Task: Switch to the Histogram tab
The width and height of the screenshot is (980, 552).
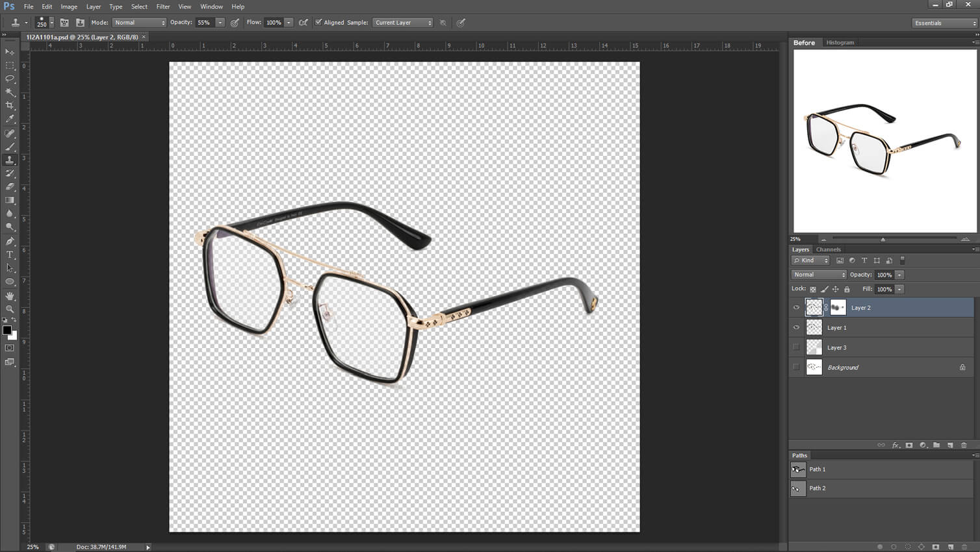Action: pos(840,42)
